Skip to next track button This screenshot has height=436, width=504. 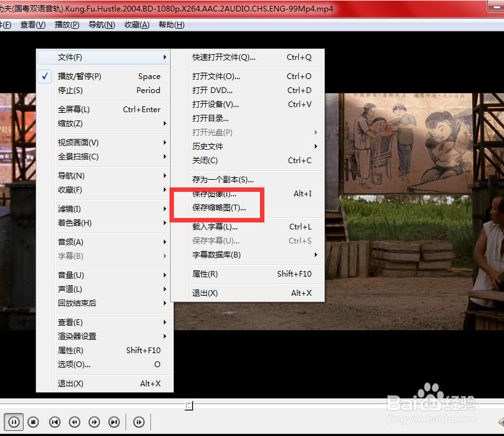[x=114, y=422]
